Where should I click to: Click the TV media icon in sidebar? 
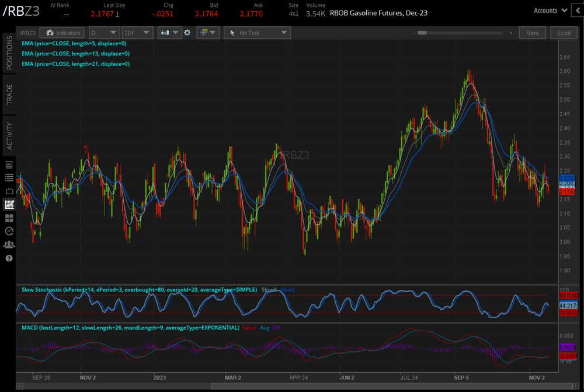pos(9,191)
